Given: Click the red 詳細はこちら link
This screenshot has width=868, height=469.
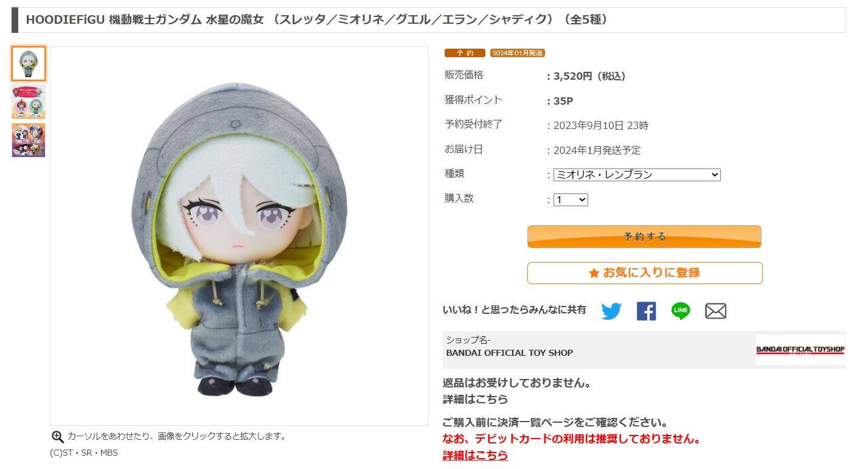Looking at the screenshot, I should pyautogui.click(x=475, y=455).
